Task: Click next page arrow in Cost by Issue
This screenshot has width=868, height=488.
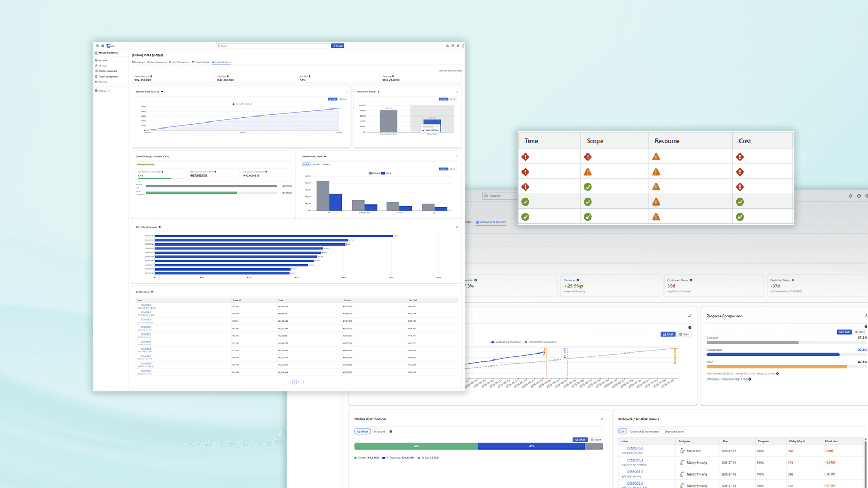Action: pyautogui.click(x=304, y=382)
